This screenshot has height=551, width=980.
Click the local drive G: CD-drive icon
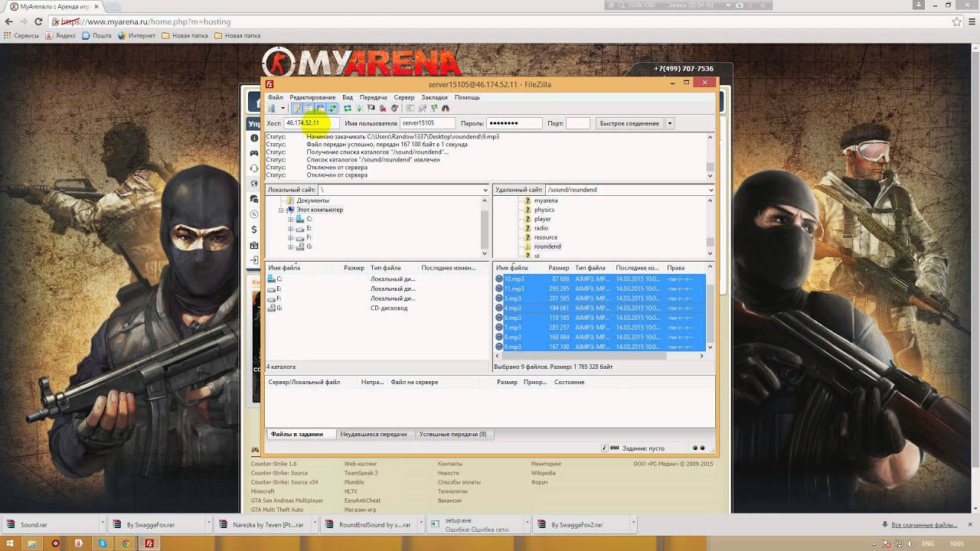[271, 308]
